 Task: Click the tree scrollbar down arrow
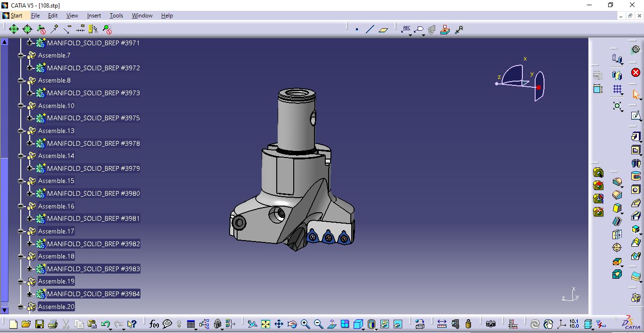[x=5, y=310]
